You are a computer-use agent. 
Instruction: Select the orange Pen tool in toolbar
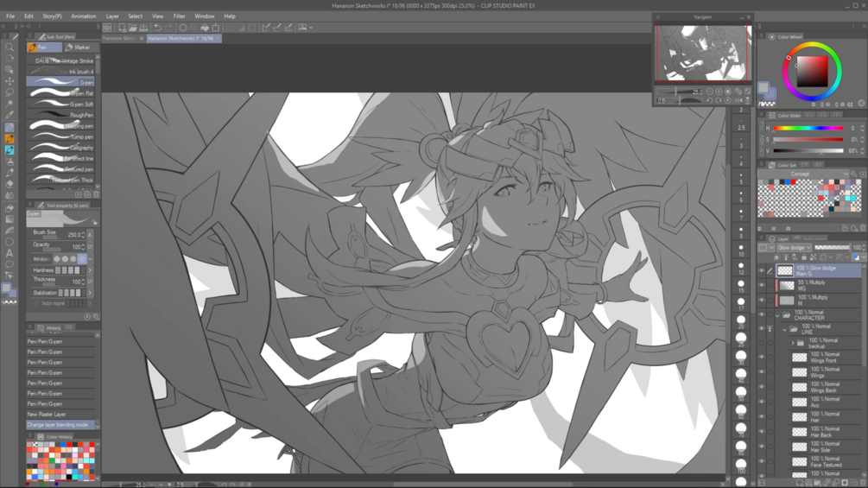[x=10, y=138]
